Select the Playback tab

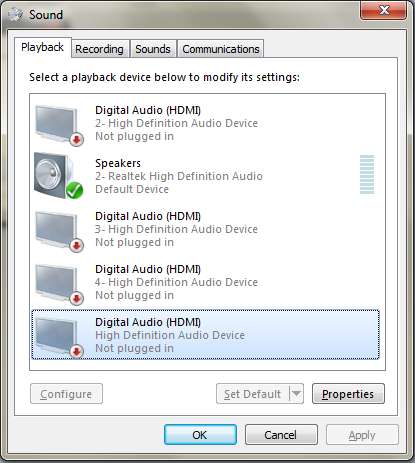42,47
